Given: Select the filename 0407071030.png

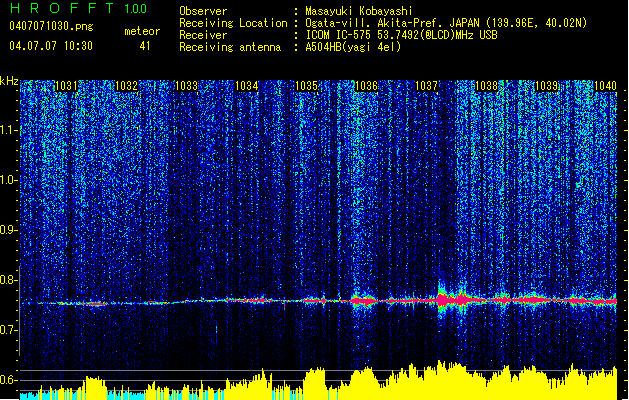Looking at the screenshot, I should 51,27.
